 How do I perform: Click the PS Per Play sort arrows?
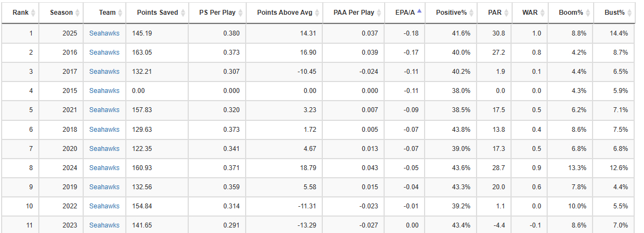point(239,13)
